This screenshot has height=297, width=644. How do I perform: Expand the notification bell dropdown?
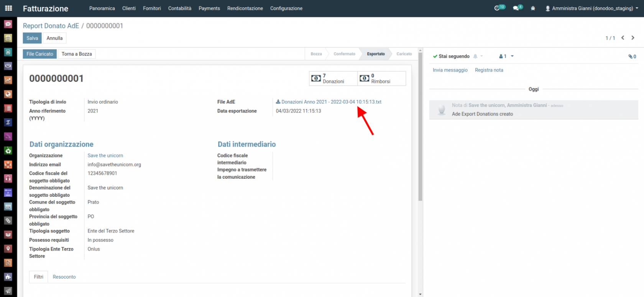tap(478, 56)
